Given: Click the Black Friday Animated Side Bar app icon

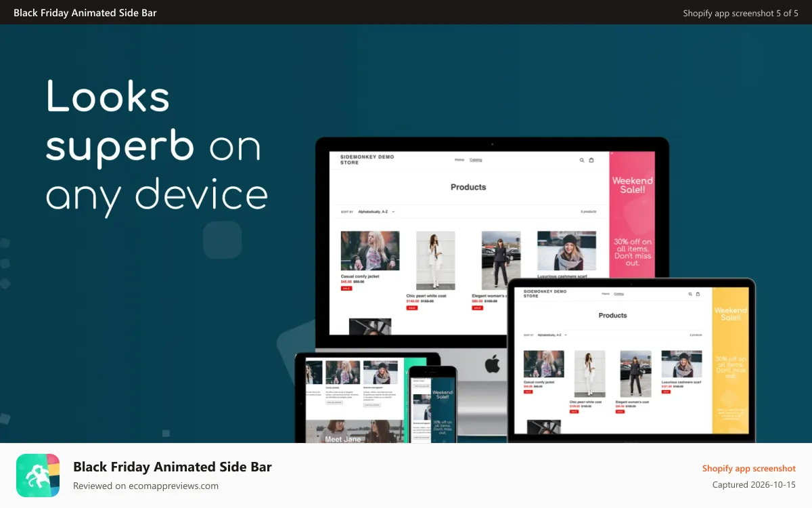Looking at the screenshot, I should pyautogui.click(x=38, y=475).
